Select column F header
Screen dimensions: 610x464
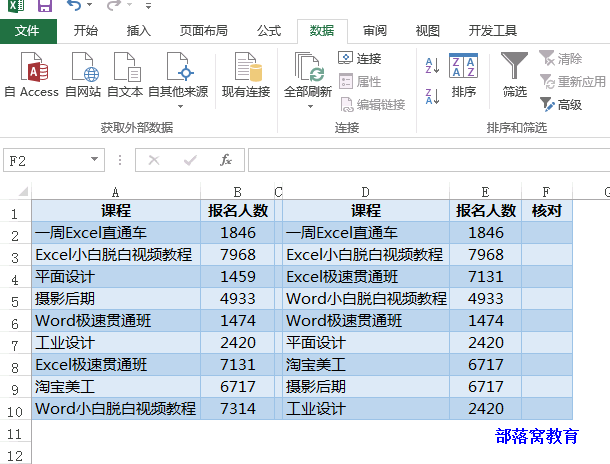[546, 192]
